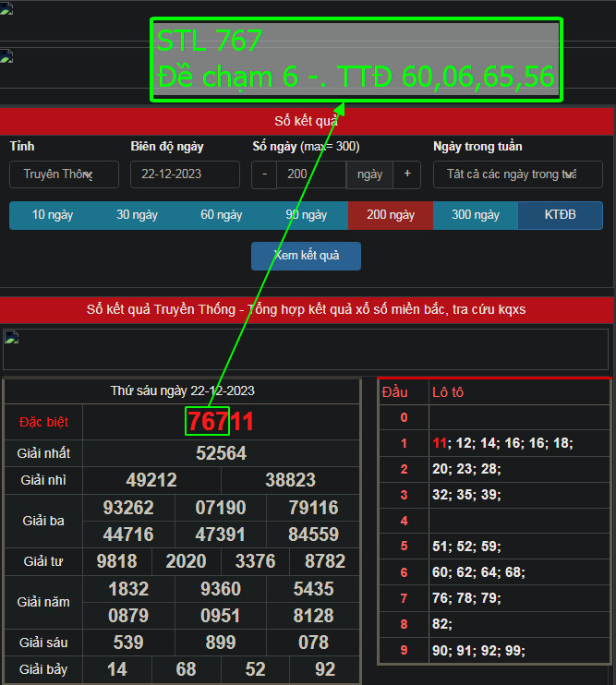Choose the 60 ngày range tab

tap(222, 215)
